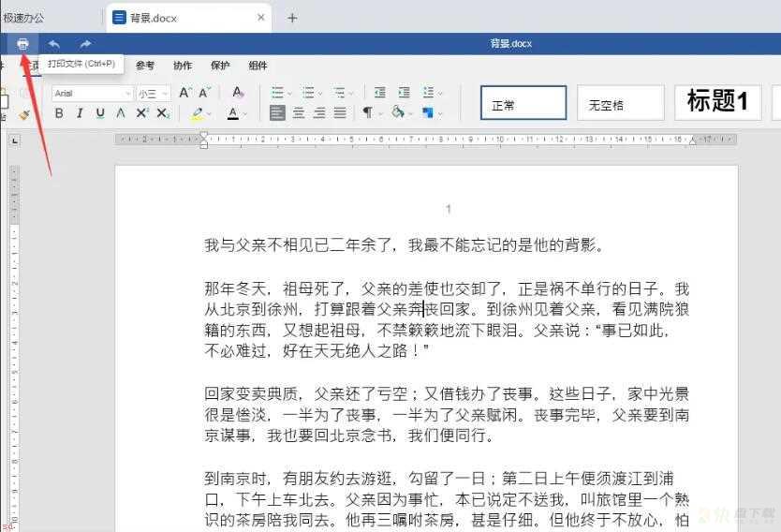Toggle superscript formatting
Image resolution: width=781 pixels, height=532 pixels.
tap(142, 113)
